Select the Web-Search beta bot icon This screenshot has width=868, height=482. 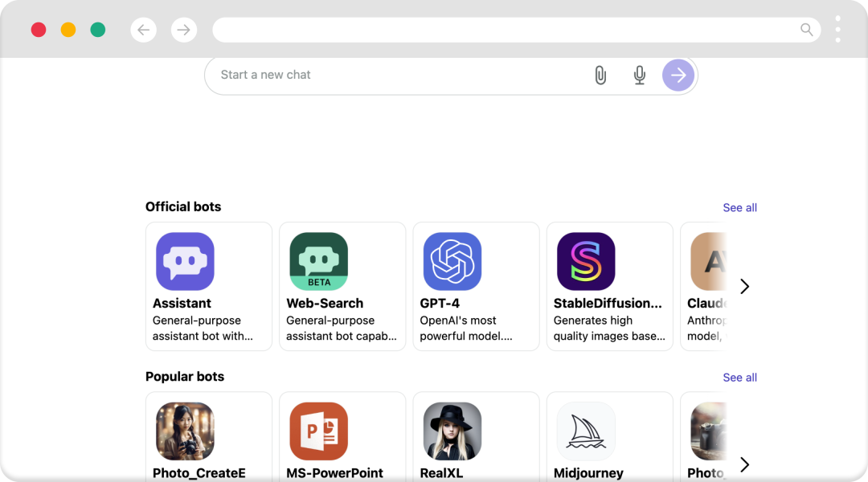coord(319,261)
